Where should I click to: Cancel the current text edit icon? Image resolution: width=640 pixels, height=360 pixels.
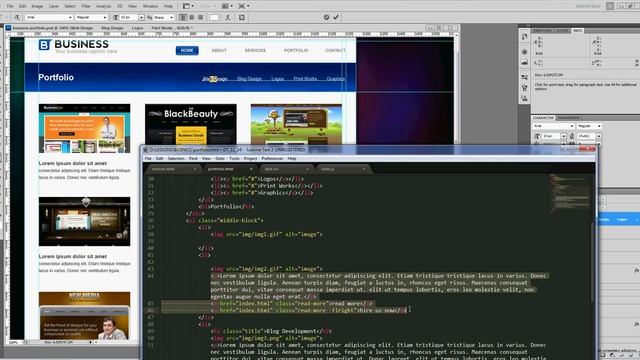(x=326, y=17)
